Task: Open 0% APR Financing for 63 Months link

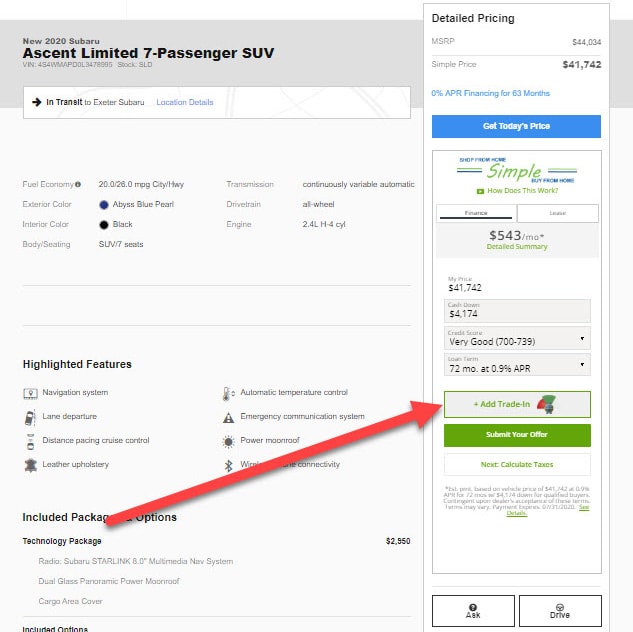Action: pyautogui.click(x=490, y=93)
